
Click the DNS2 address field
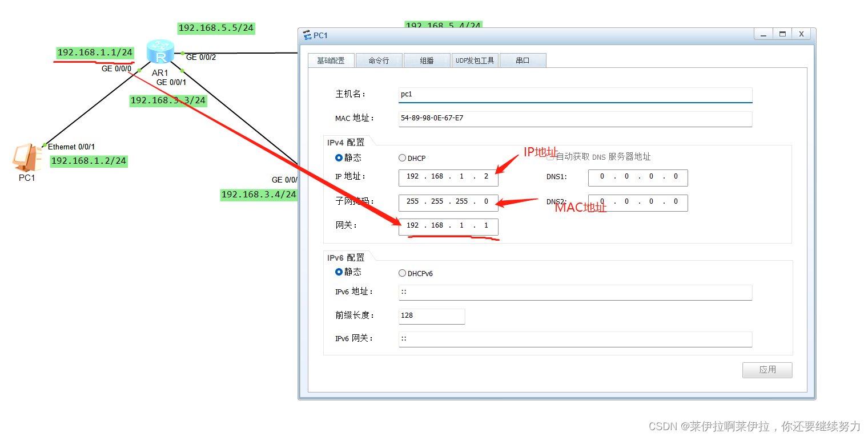(638, 203)
